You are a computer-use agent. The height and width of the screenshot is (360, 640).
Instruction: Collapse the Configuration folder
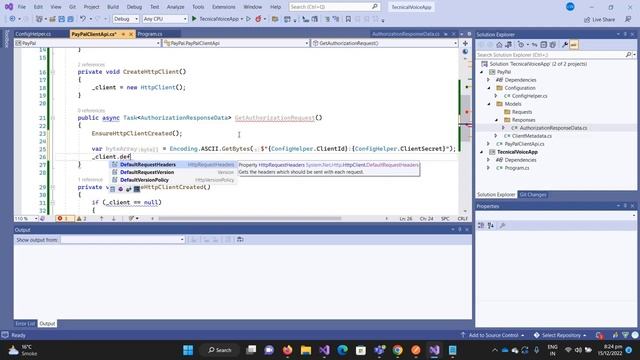click(489, 88)
